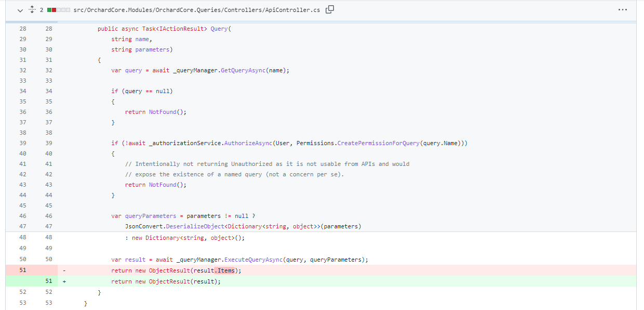644x310 pixels.
Task: Click the JsonConvert.DeserializeObject line
Action: (x=243, y=226)
